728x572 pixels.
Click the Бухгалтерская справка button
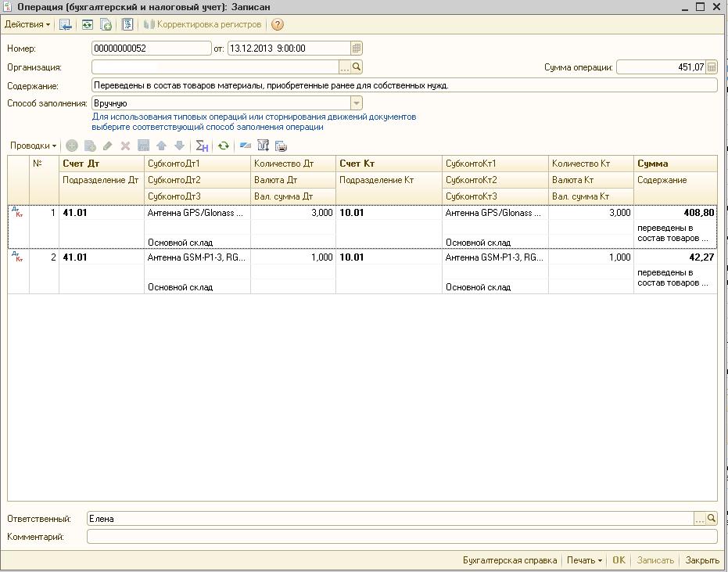[510, 560]
